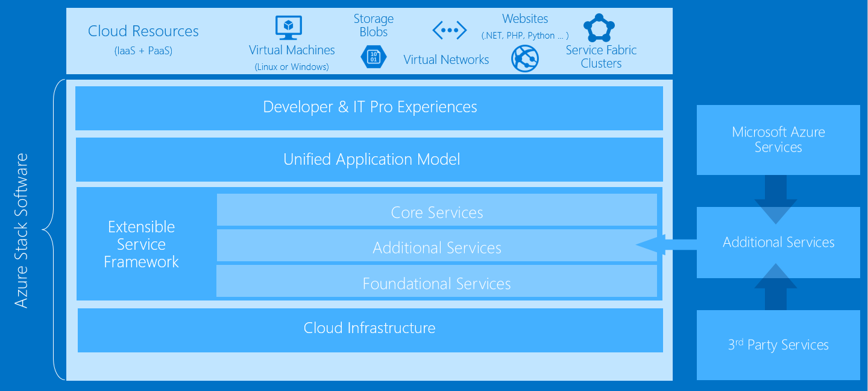The image size is (868, 391).
Task: Click the Cloud Resources heading
Action: (x=143, y=31)
